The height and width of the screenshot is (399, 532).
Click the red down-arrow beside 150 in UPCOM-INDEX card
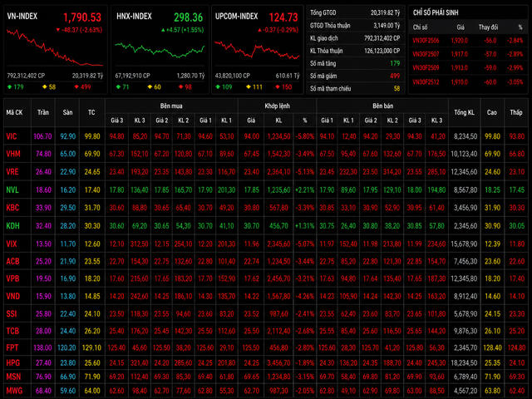[278, 86]
